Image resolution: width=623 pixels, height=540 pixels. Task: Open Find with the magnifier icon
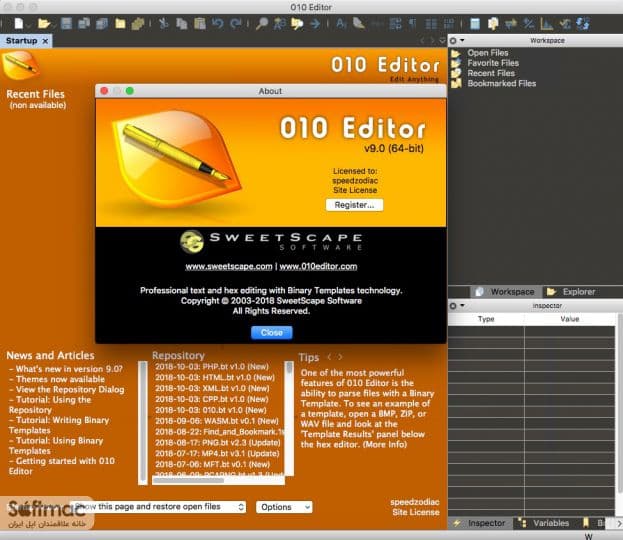pyautogui.click(x=261, y=23)
